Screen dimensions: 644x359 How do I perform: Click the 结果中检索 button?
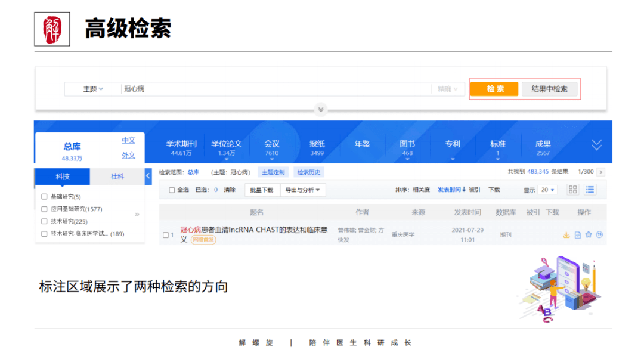(x=550, y=89)
